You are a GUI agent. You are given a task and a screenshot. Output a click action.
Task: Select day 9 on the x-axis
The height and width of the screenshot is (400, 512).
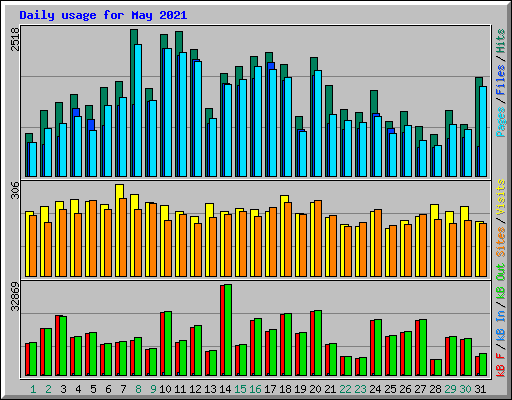pyautogui.click(x=153, y=389)
